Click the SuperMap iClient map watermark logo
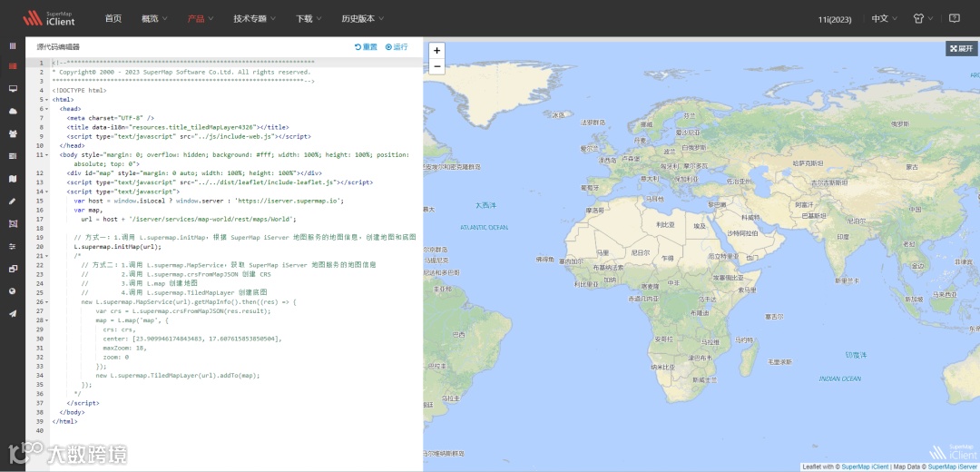Screen dimensions: 980x472 click(x=951, y=451)
